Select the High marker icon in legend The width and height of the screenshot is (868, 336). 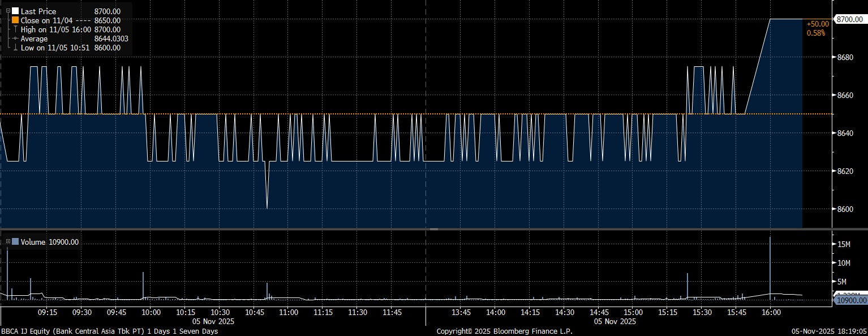[15, 29]
